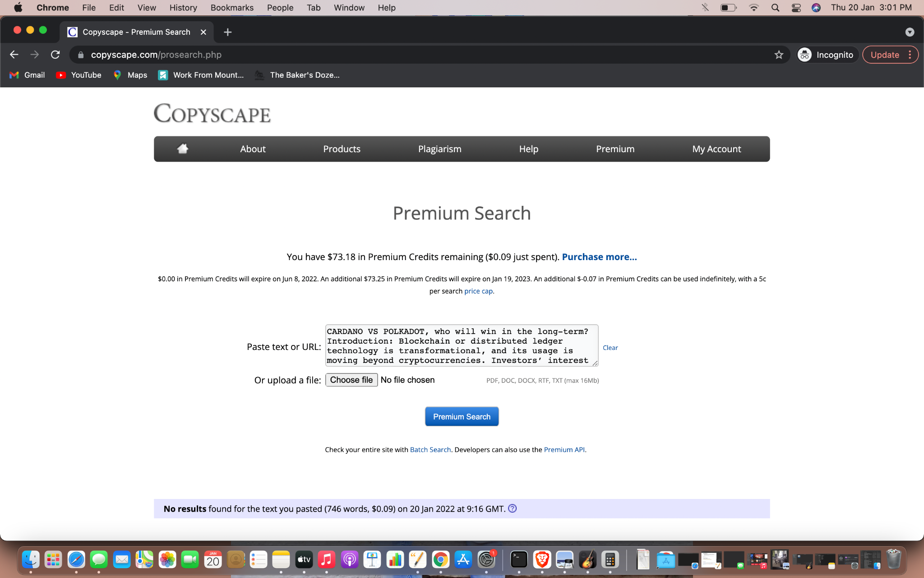Open Terminal from the dock

[x=519, y=560]
